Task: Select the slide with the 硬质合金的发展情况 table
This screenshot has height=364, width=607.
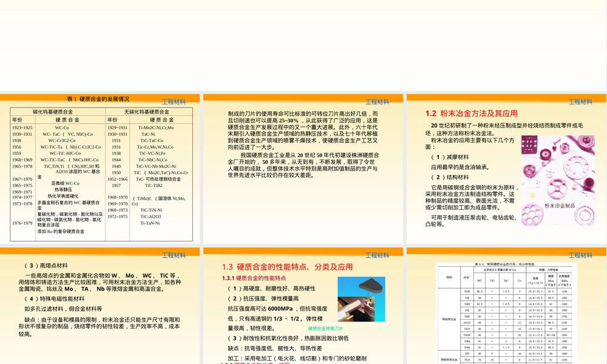Action: click(x=100, y=169)
